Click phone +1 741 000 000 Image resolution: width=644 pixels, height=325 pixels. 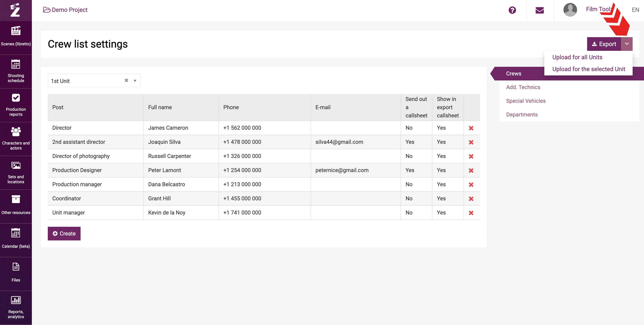tap(242, 213)
